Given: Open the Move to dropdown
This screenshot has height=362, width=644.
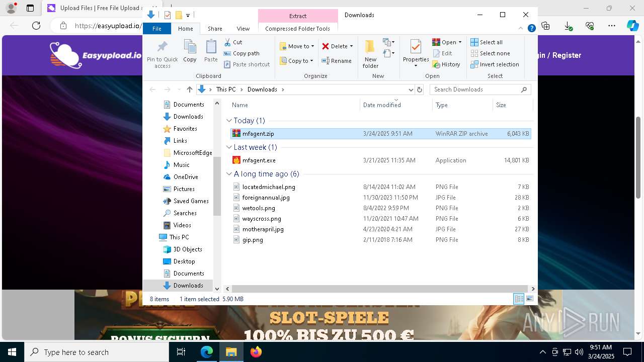Looking at the screenshot, I should [297, 46].
